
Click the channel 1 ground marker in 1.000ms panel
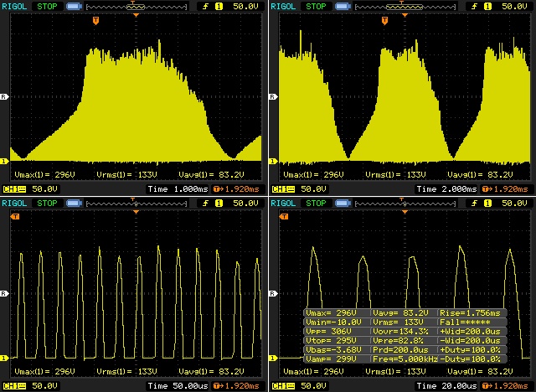coord(4,161)
